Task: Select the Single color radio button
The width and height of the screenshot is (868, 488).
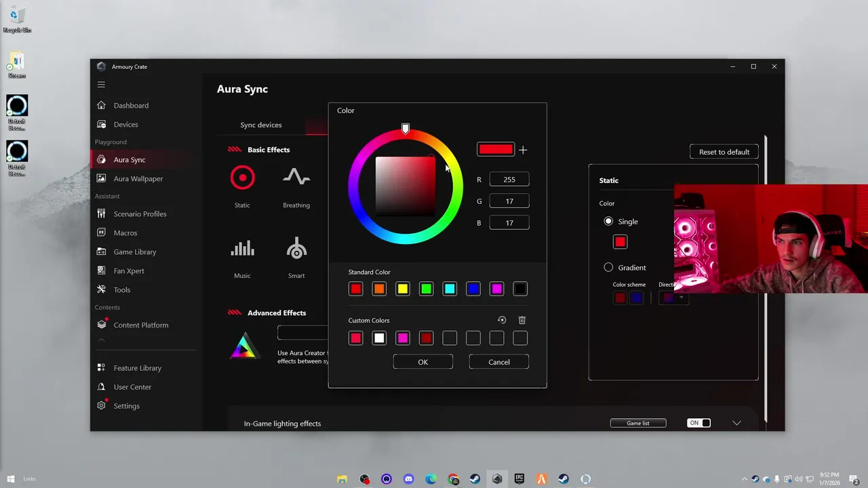Action: pyautogui.click(x=608, y=222)
